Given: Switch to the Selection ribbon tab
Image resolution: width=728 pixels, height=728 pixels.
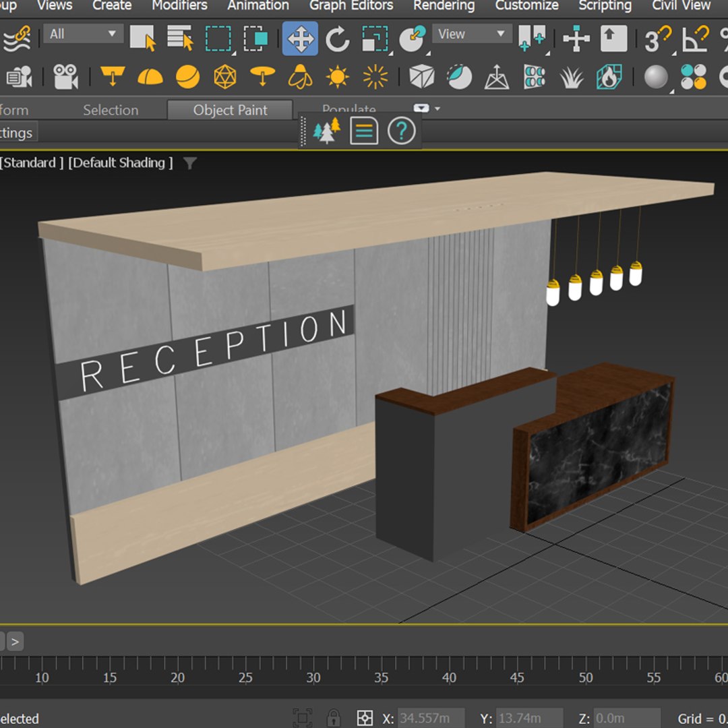Looking at the screenshot, I should point(111,110).
